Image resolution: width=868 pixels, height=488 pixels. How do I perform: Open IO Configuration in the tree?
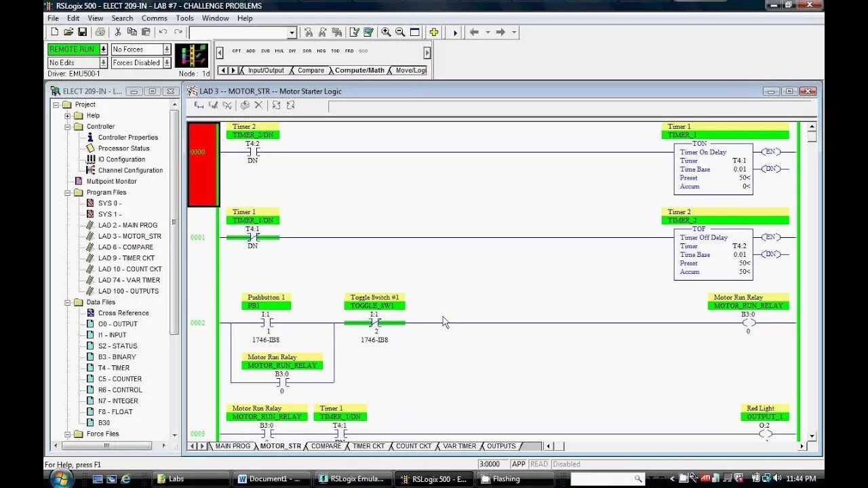coord(121,159)
